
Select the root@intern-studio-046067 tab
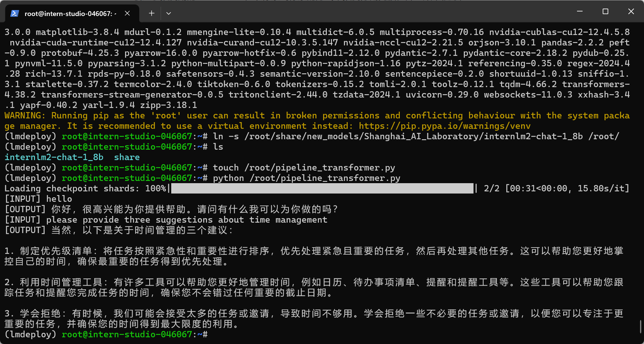point(72,13)
